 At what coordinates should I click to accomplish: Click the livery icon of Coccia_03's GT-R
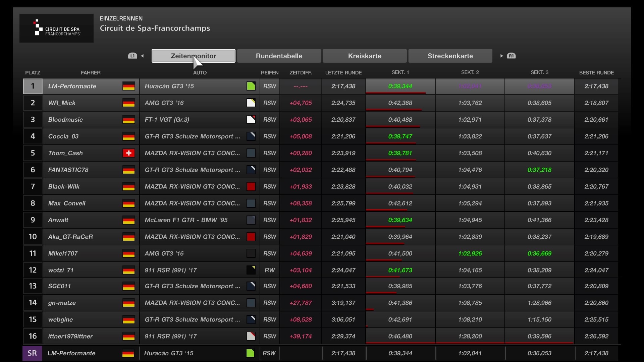(x=251, y=136)
